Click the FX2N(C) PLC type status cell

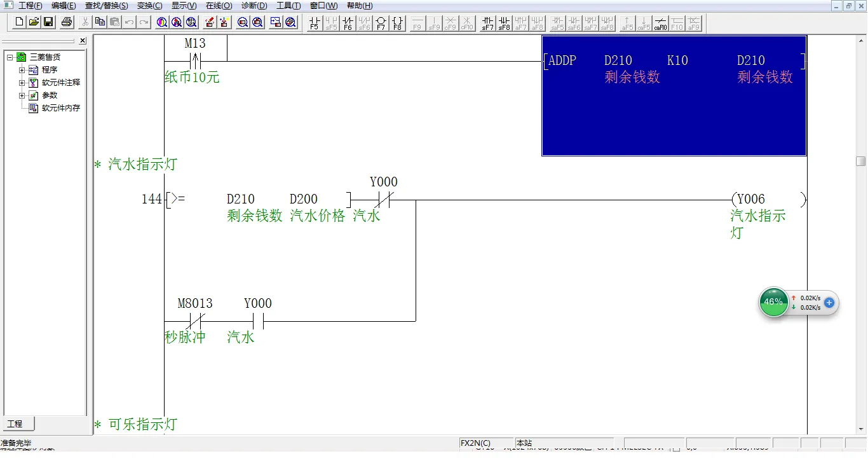pyautogui.click(x=486, y=443)
